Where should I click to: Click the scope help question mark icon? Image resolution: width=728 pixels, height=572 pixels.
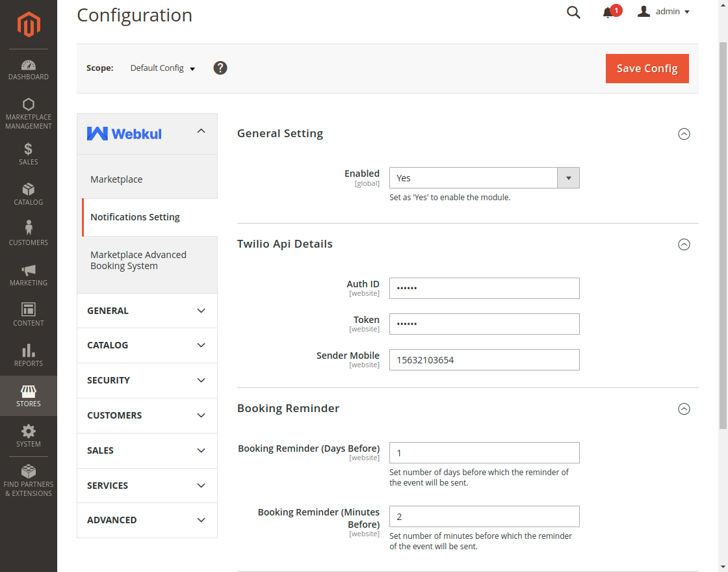click(220, 68)
